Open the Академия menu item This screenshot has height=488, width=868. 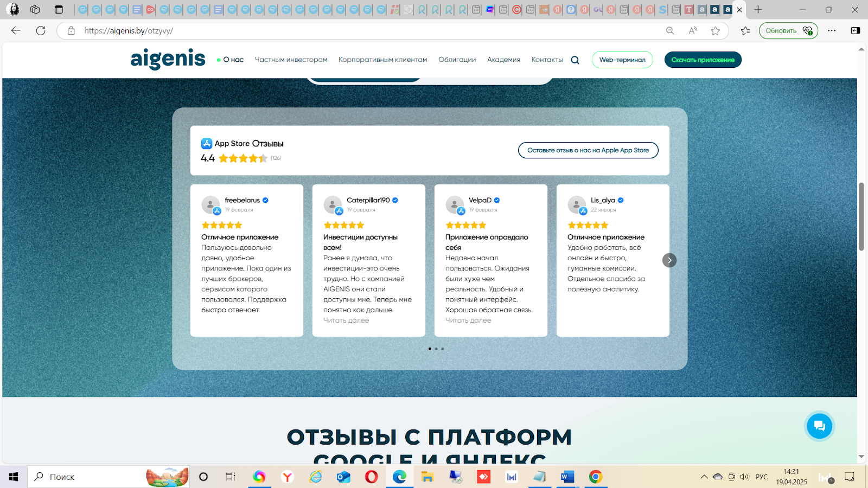pos(503,60)
